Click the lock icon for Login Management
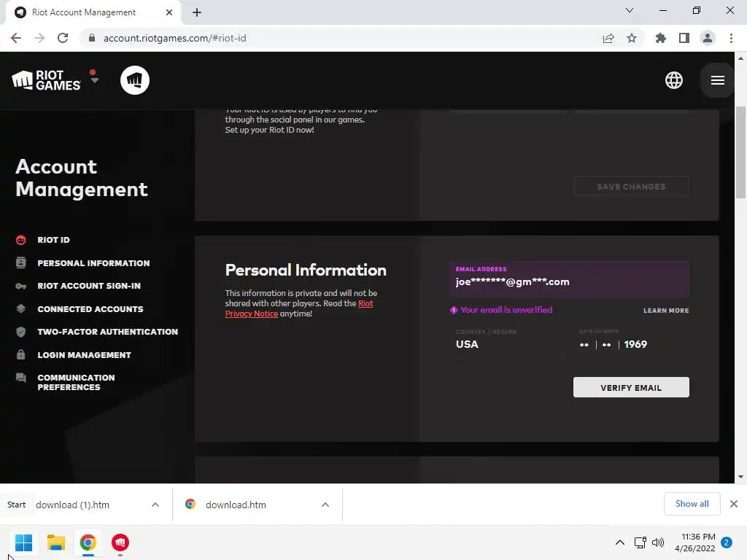Viewport: 747px width, 560px height. 20,355
